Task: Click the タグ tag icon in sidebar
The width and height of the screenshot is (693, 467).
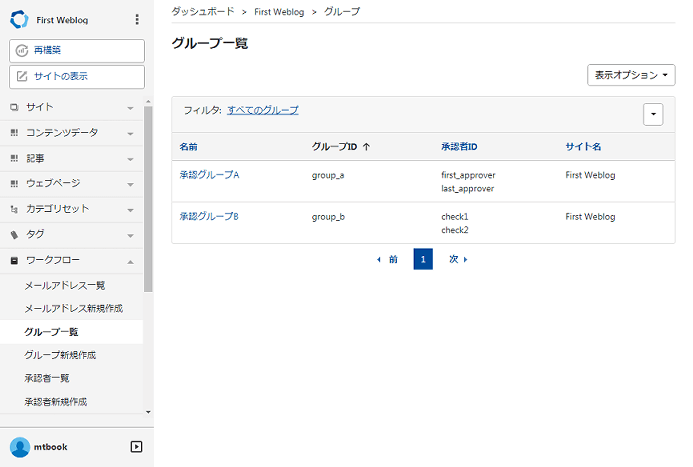Action: pos(14,235)
